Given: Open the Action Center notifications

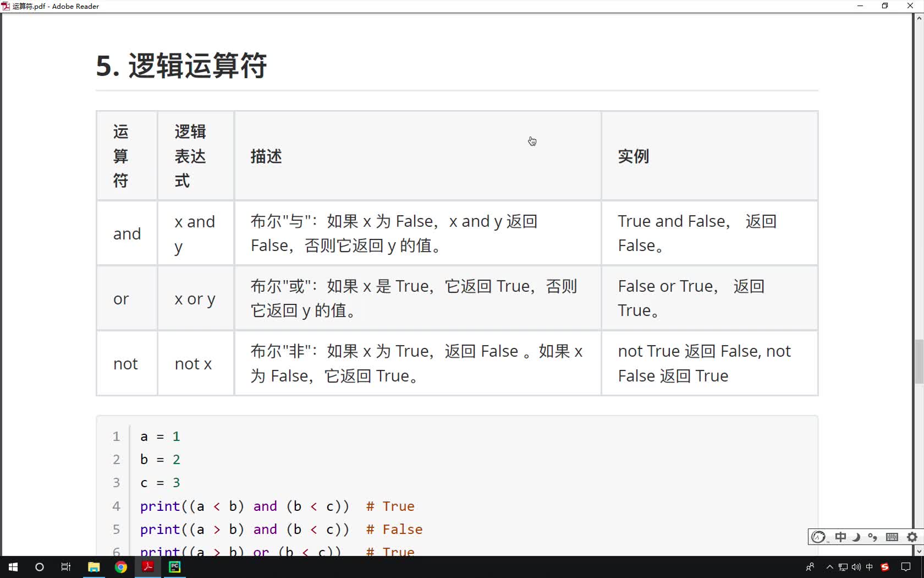Looking at the screenshot, I should pos(906,567).
